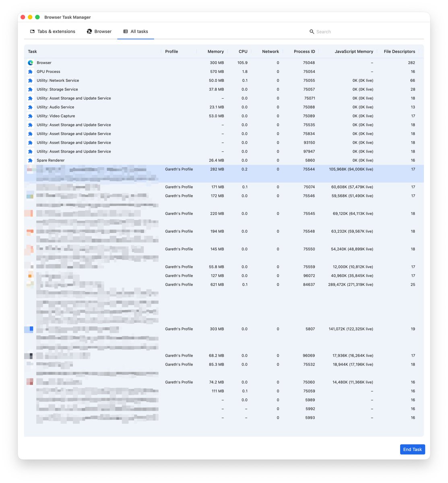
Task: Click the 111 MB memory value
Action: pos(218,391)
